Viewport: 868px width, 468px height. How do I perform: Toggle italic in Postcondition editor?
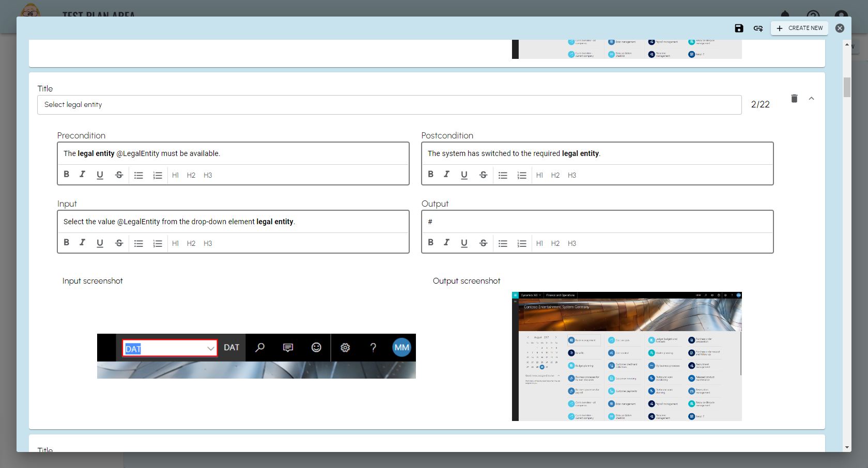tap(446, 175)
